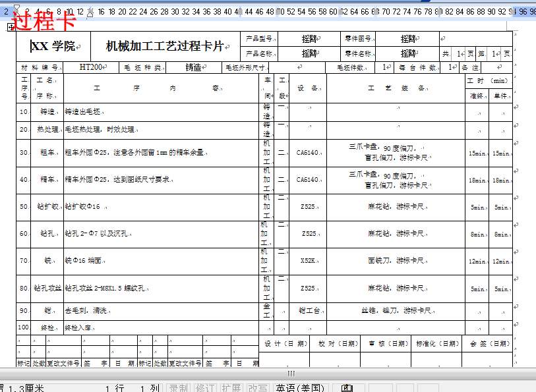The width and height of the screenshot is (536, 392).
Task: Click the 英语(美国) language indicator
Action: tap(300, 388)
